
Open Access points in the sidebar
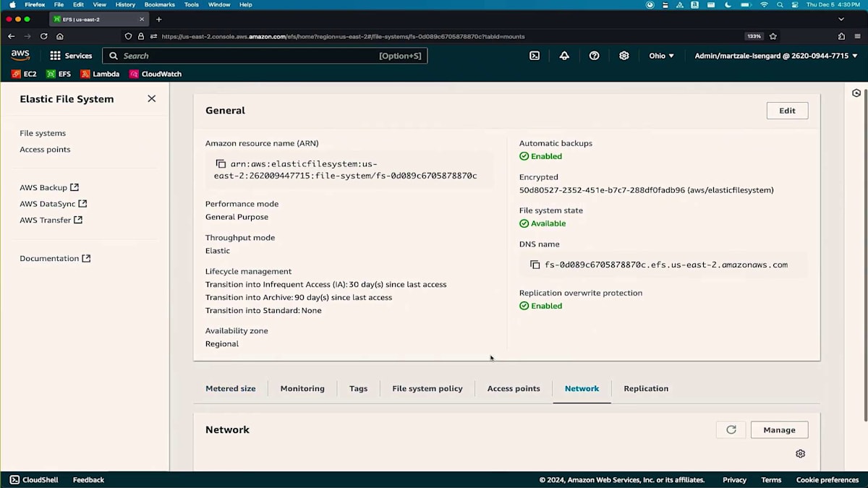45,149
